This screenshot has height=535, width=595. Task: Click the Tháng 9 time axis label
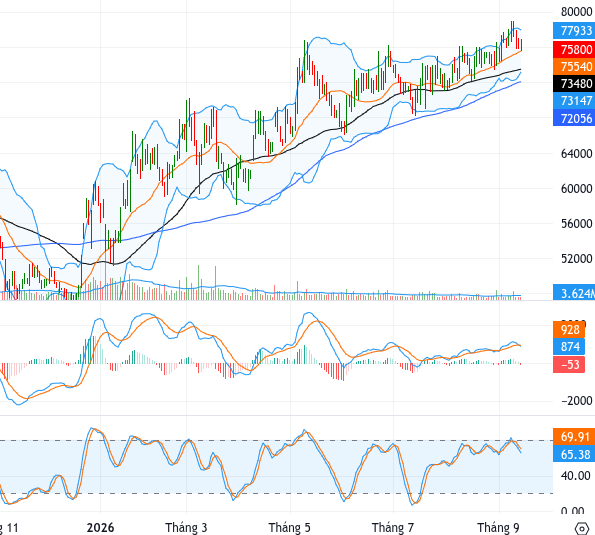tap(498, 528)
